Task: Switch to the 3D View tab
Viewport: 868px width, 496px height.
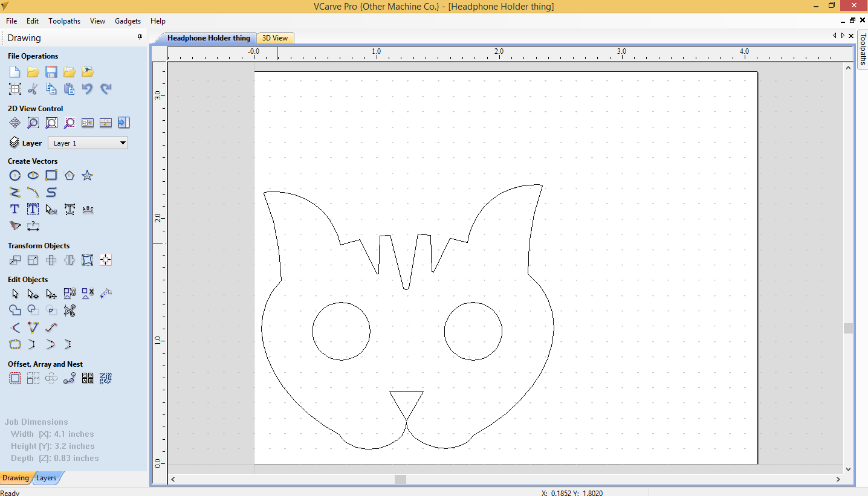Action: point(275,38)
